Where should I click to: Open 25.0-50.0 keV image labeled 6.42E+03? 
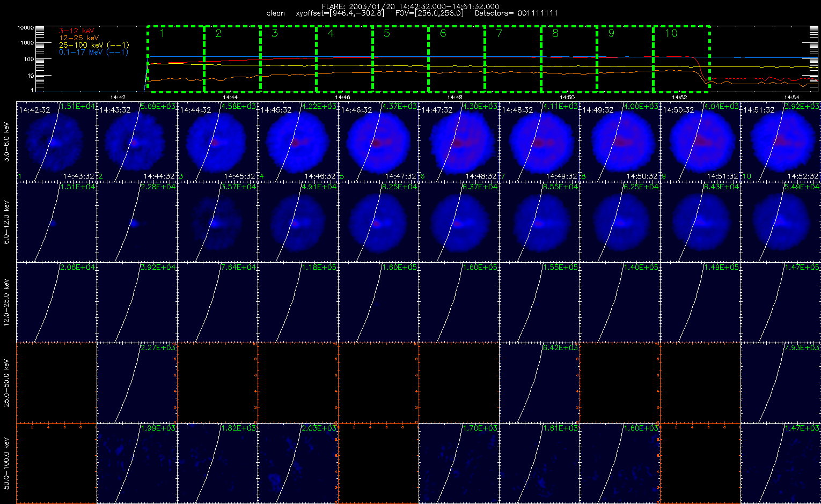tap(539, 382)
